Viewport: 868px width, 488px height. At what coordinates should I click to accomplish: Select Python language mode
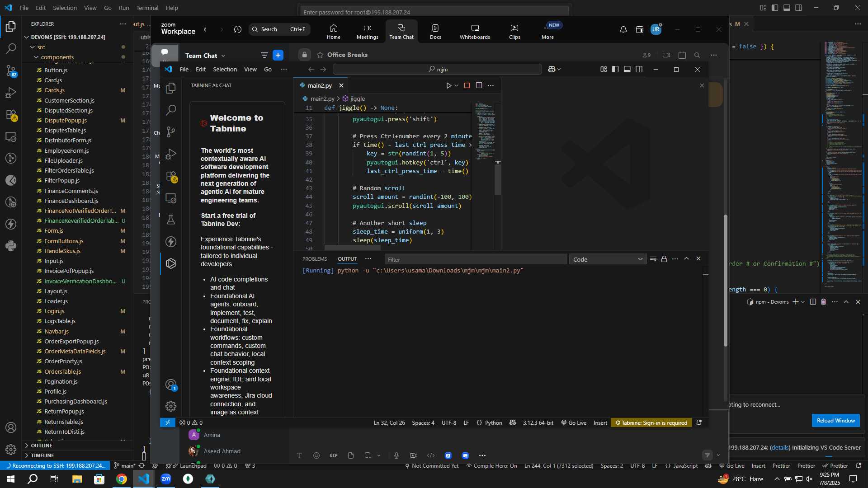pyautogui.click(x=493, y=423)
